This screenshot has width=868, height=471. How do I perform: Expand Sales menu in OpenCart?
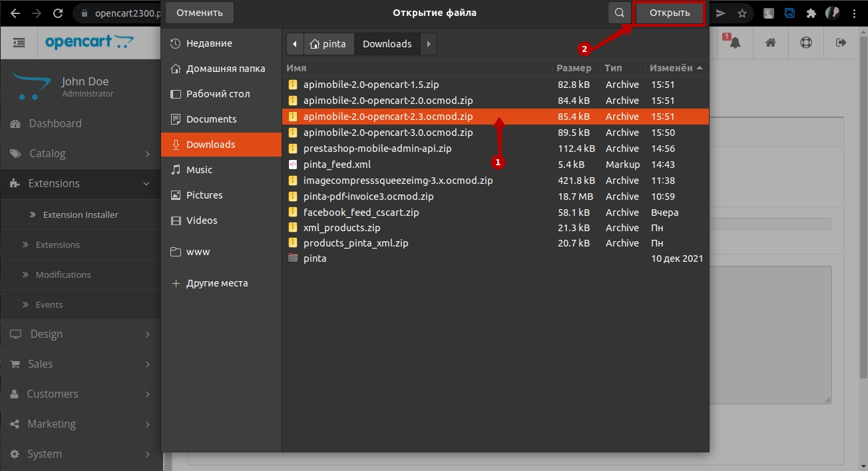pyautogui.click(x=80, y=364)
